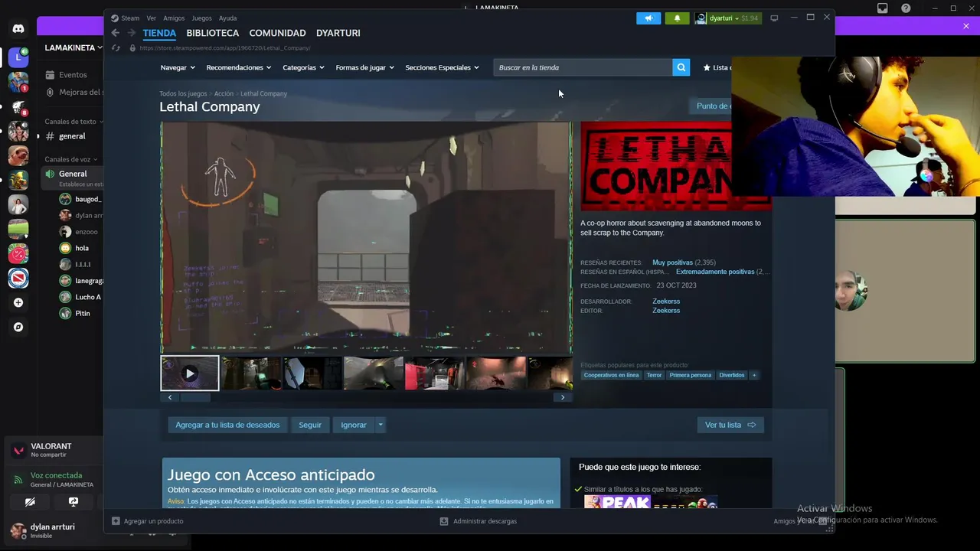Click the Ver tu lista button
The width and height of the screenshot is (980, 551).
[x=730, y=425]
